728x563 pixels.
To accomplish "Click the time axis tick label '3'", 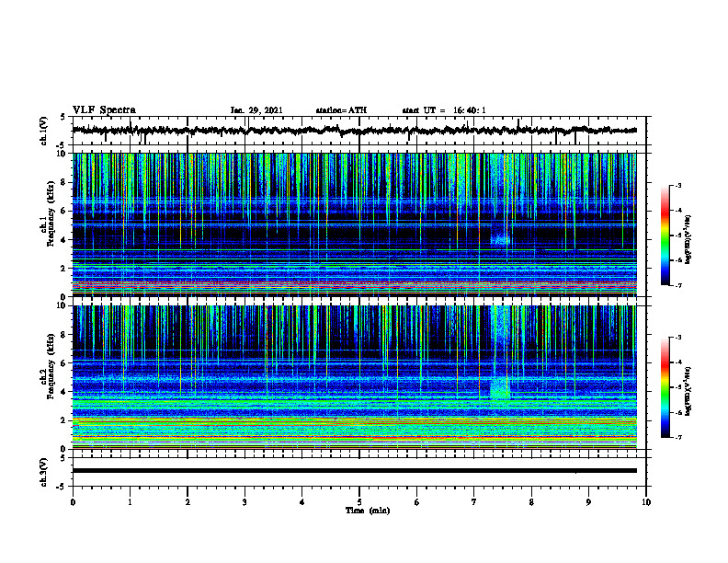I will pyautogui.click(x=245, y=502).
